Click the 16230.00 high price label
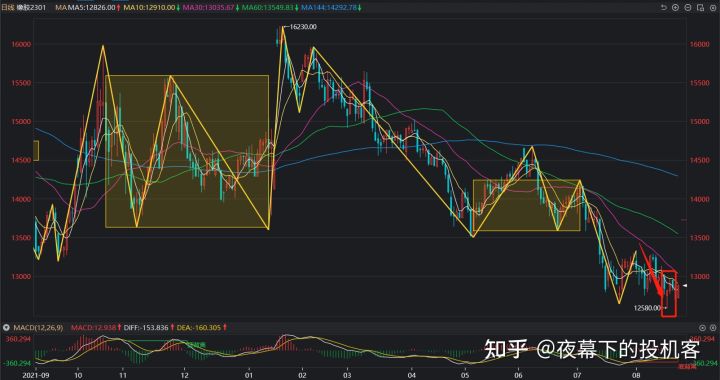The image size is (720, 380). (x=304, y=27)
